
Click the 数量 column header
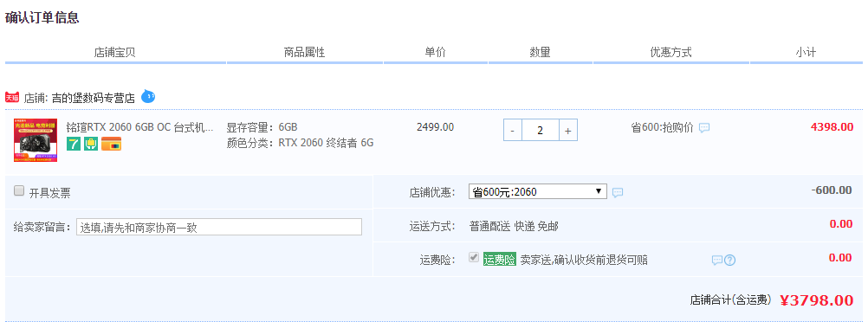pyautogui.click(x=540, y=53)
